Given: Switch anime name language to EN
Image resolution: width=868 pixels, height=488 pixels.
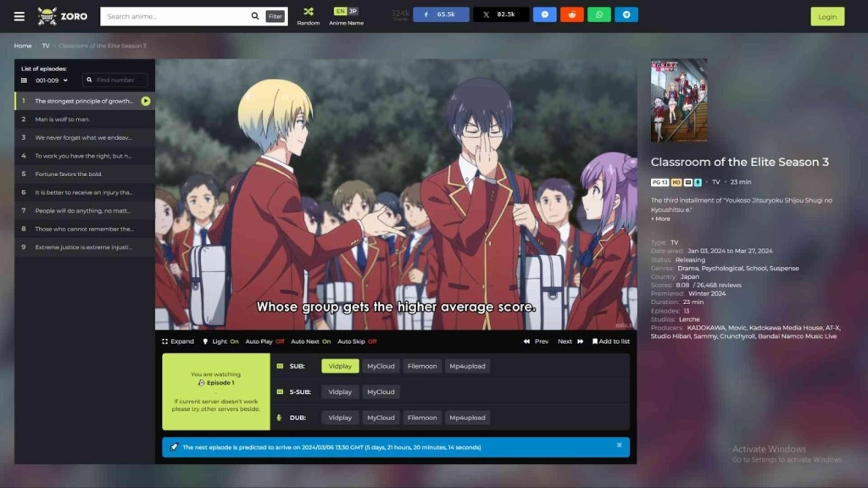Looking at the screenshot, I should click(x=340, y=11).
